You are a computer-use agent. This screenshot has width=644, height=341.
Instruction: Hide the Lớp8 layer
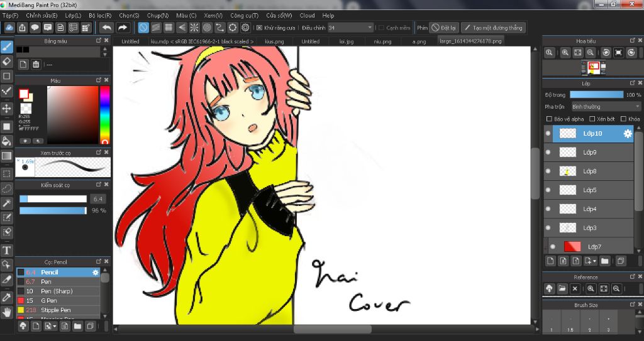[x=548, y=171]
